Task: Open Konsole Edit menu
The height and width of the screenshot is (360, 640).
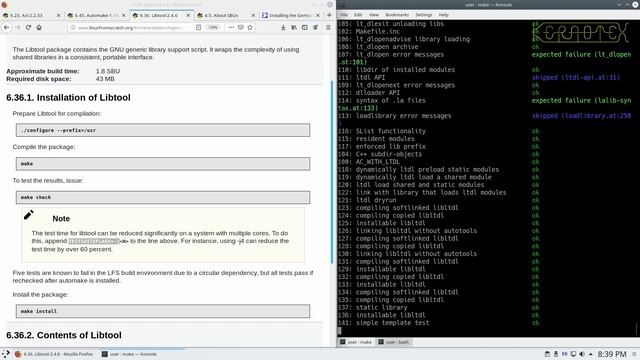Action: [358, 15]
